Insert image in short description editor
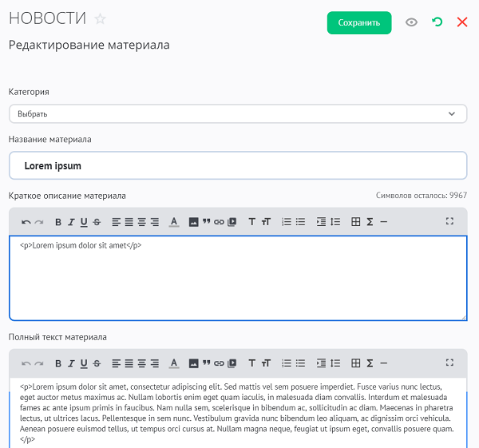This screenshot has width=479, height=448. (x=193, y=222)
